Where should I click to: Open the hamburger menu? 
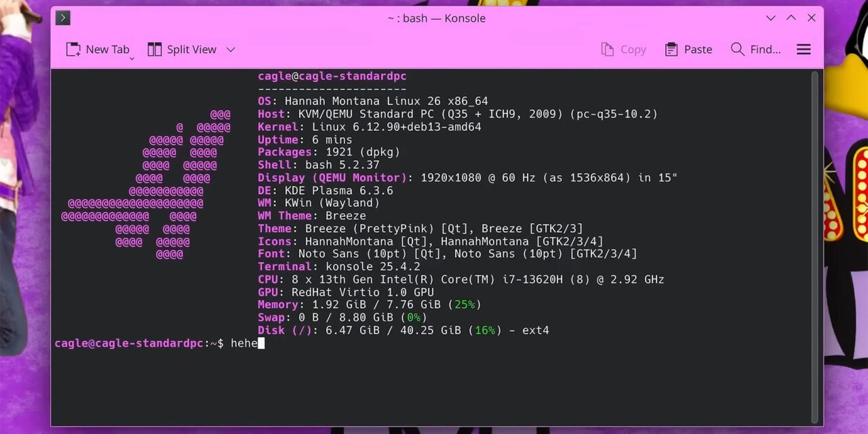point(804,50)
